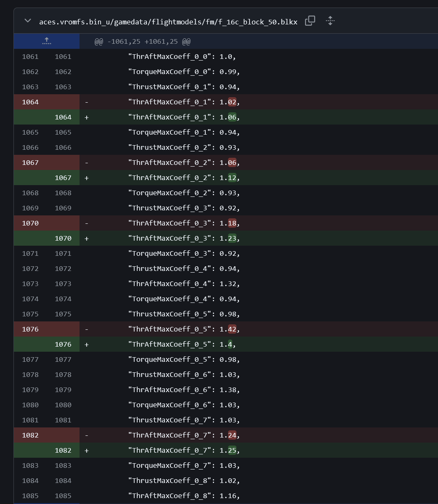Copy the file path to clipboard
The width and height of the screenshot is (438, 504).
click(310, 21)
